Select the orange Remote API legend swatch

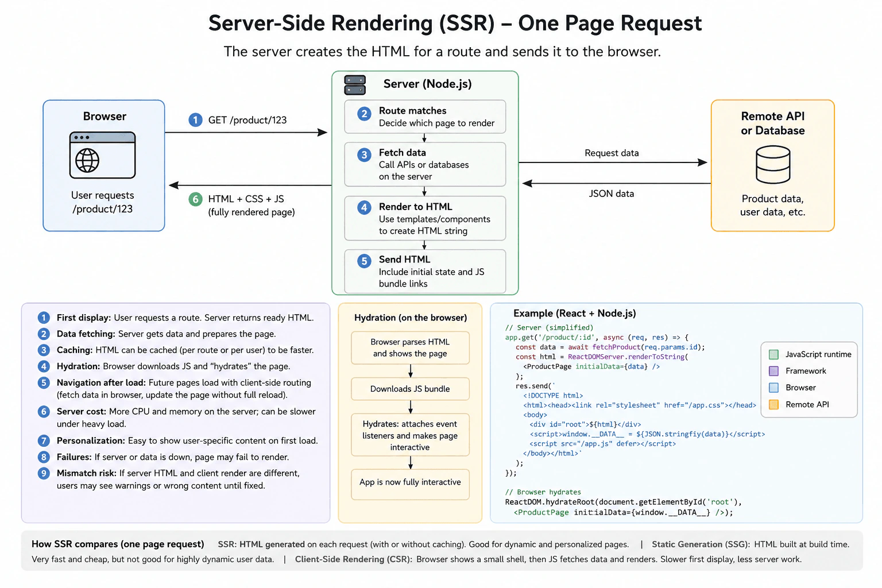point(773,404)
